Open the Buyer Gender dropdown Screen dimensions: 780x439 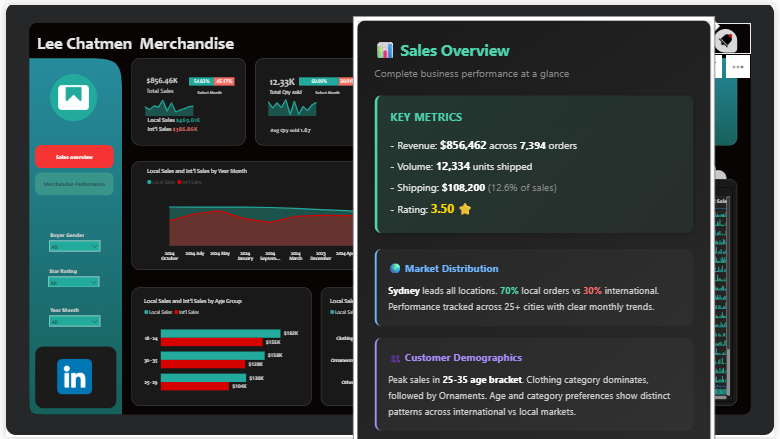(x=75, y=246)
